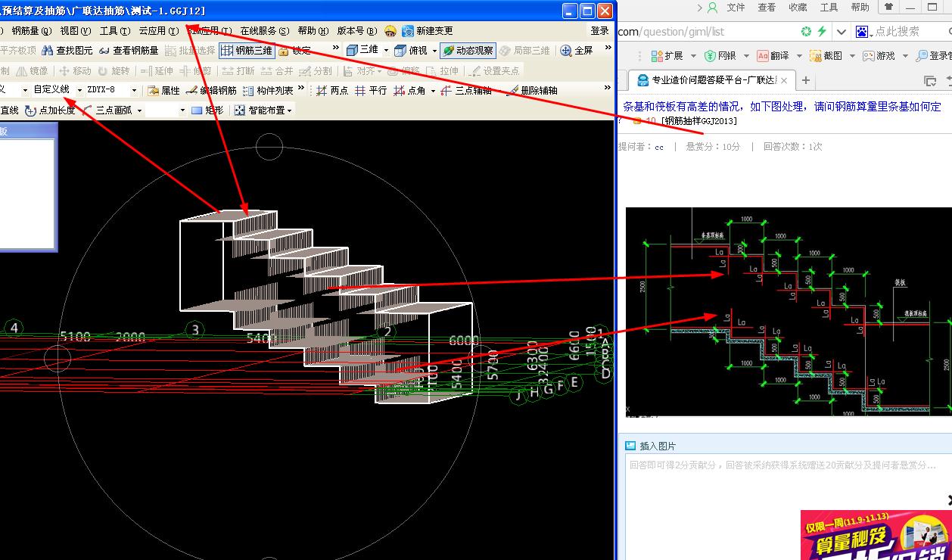This screenshot has width=952, height=560.
Task: Open the 属性 properties panel
Action: pos(163,90)
